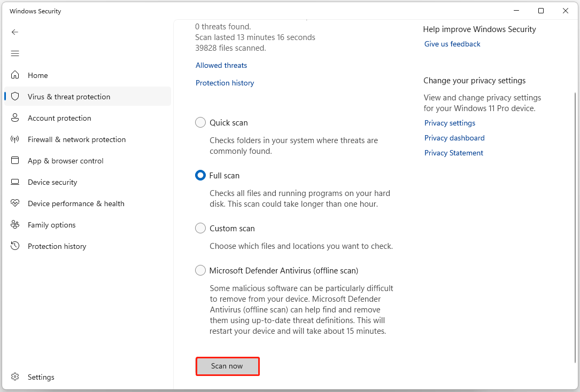Open Settings in the sidebar
The height and width of the screenshot is (392, 580).
88,377
